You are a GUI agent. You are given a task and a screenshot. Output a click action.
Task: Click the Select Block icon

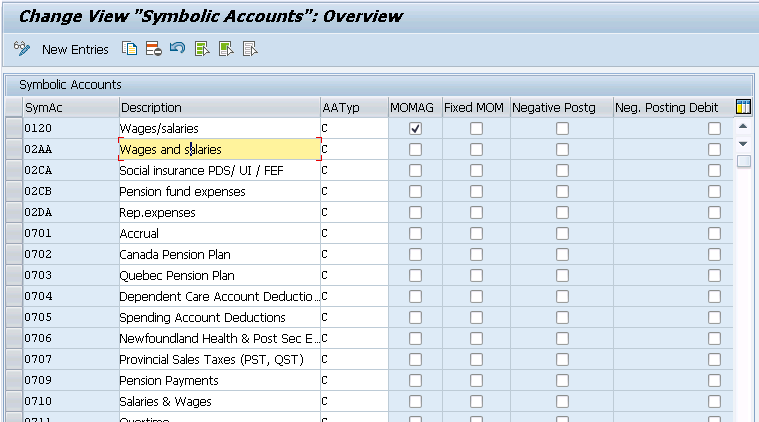pos(226,49)
